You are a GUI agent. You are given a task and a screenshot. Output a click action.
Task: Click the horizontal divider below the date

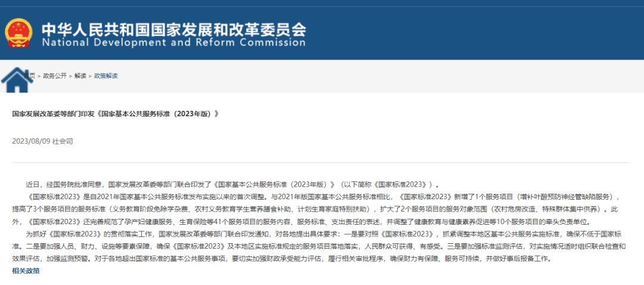click(x=322, y=162)
